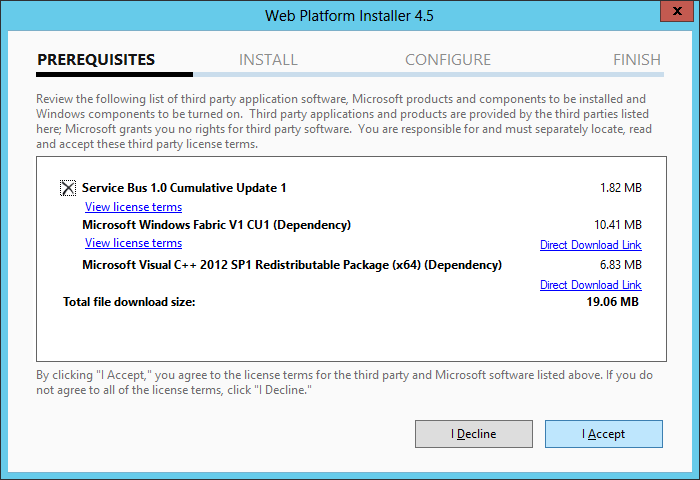
Task: Select the Service Bus 1.0 Cumulative Update 1 entry
Action: click(184, 188)
